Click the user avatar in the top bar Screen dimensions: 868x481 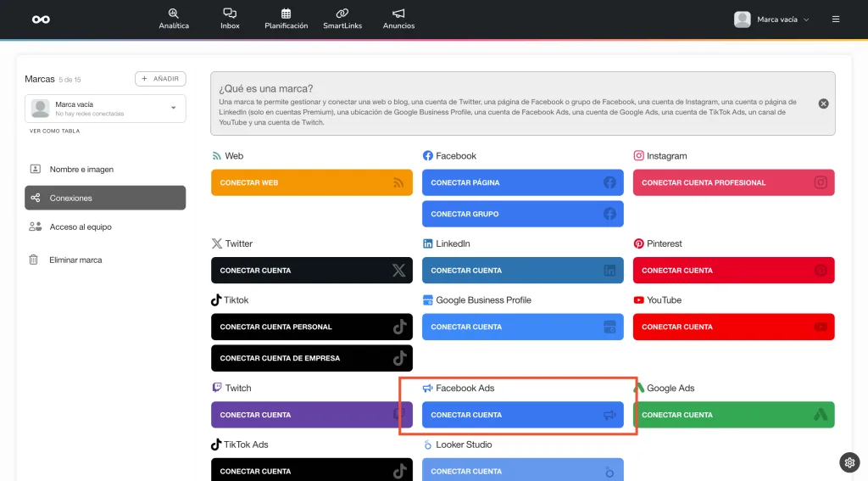coord(743,20)
